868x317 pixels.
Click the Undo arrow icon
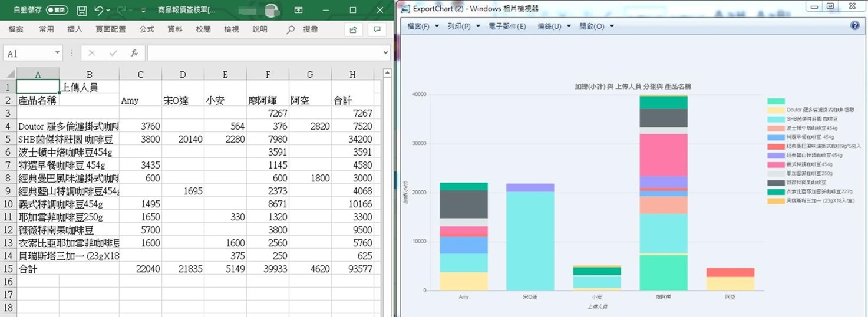(98, 11)
